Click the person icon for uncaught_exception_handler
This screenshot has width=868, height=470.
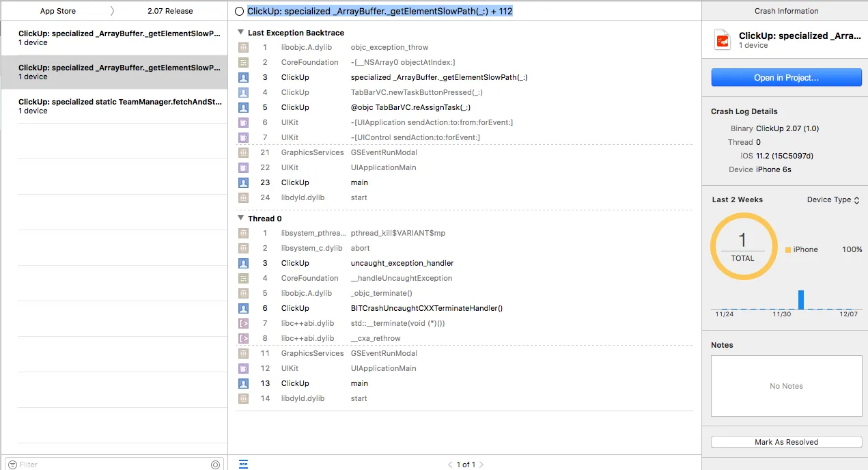coord(243,263)
